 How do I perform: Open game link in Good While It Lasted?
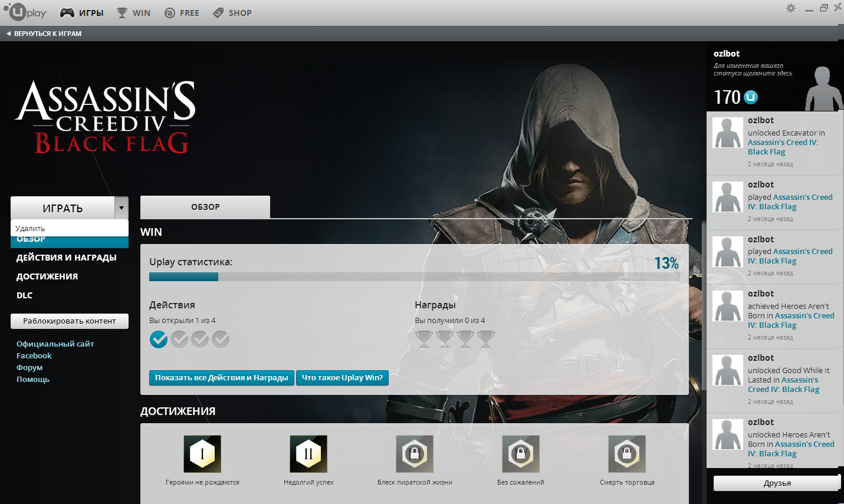(784, 384)
